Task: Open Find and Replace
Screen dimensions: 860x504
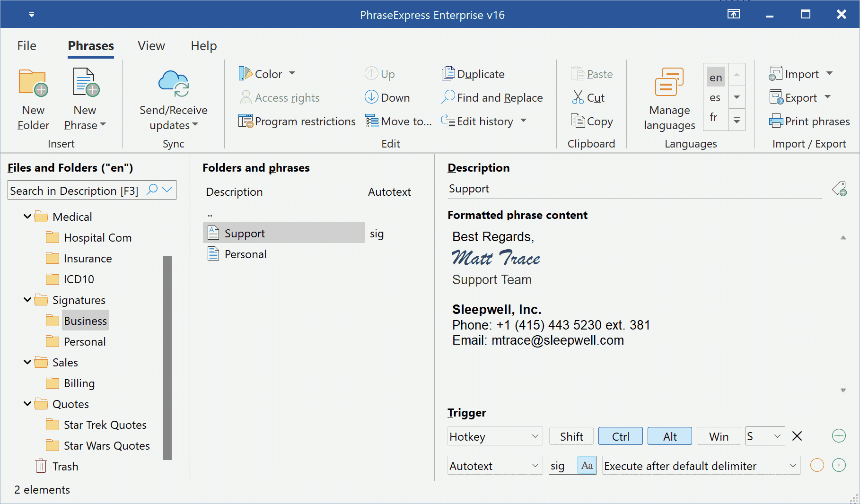Action: (x=492, y=97)
